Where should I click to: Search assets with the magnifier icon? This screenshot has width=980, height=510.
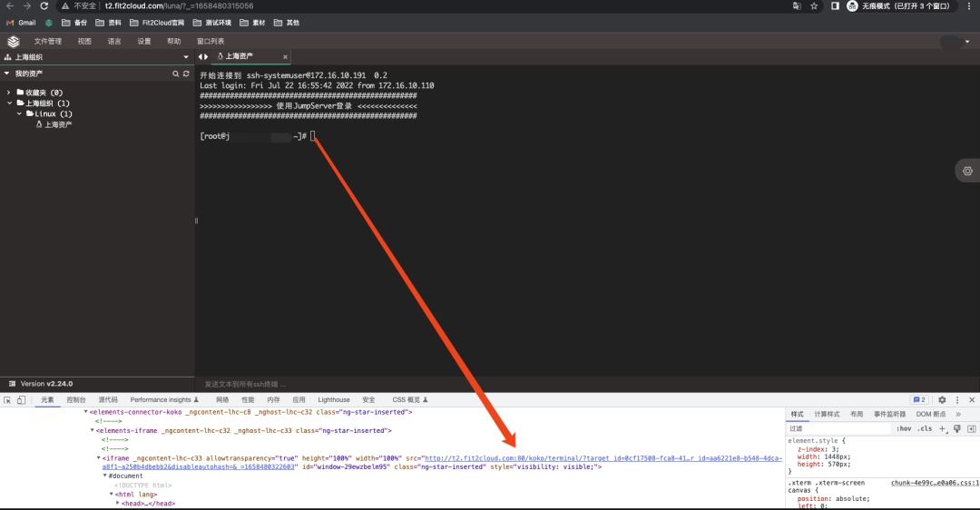click(176, 74)
